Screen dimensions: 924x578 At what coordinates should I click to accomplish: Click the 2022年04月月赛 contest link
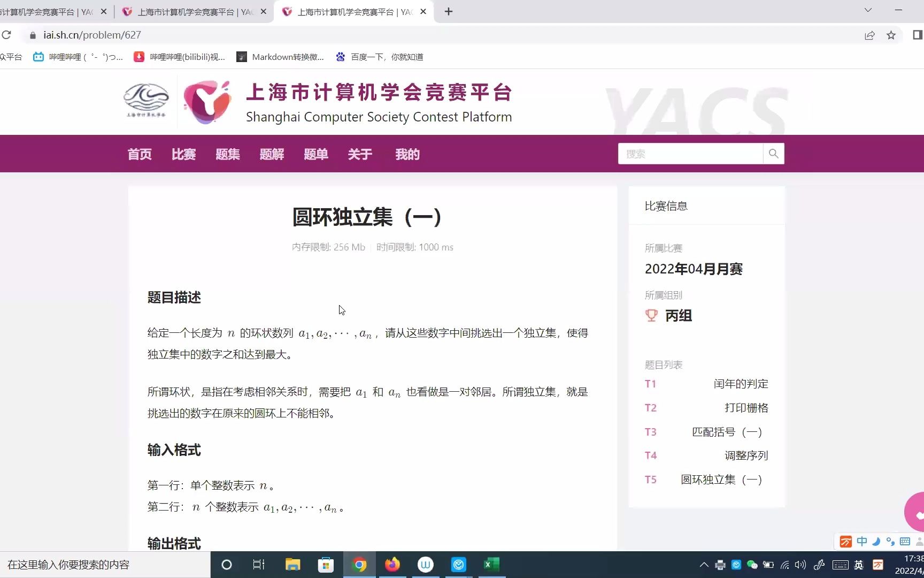[693, 269]
